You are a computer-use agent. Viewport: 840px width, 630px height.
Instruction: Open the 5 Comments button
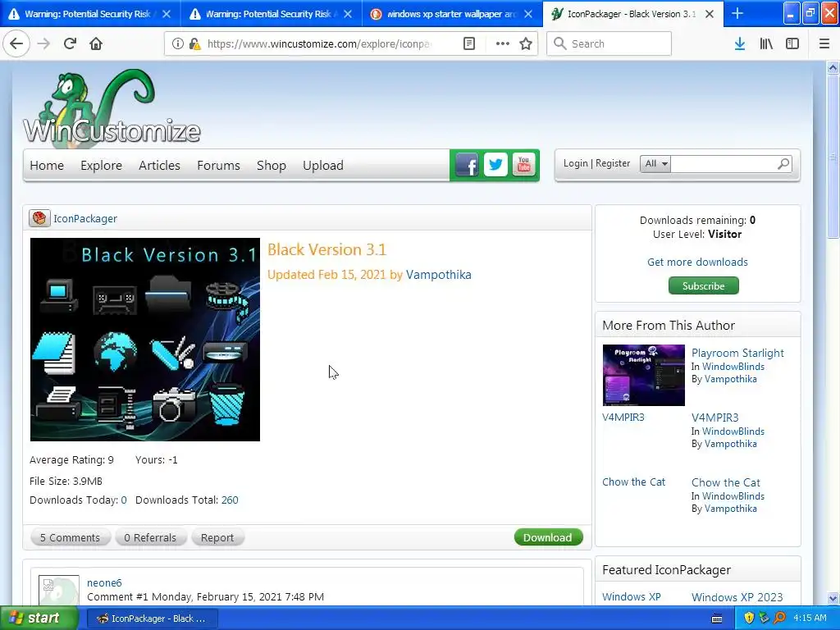[x=71, y=537]
